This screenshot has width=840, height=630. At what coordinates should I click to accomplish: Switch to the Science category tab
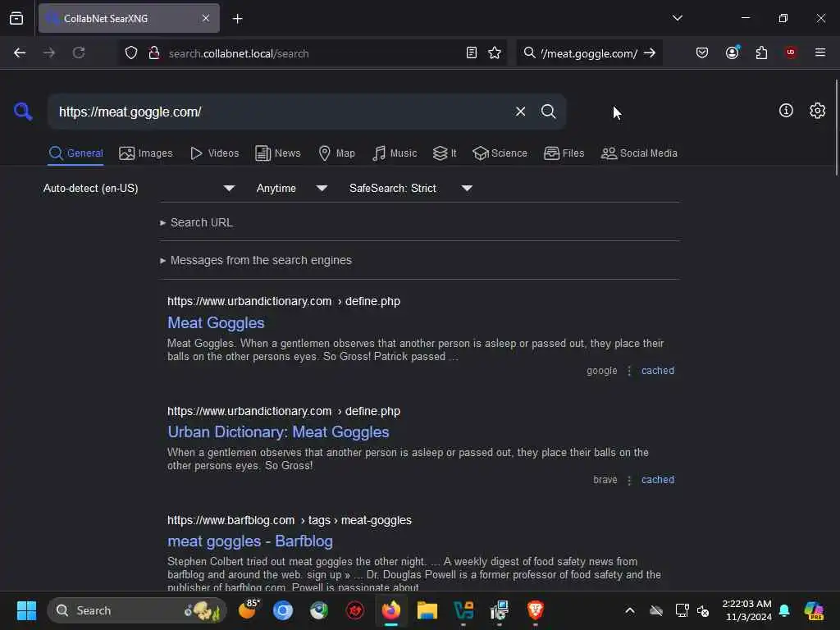(500, 153)
